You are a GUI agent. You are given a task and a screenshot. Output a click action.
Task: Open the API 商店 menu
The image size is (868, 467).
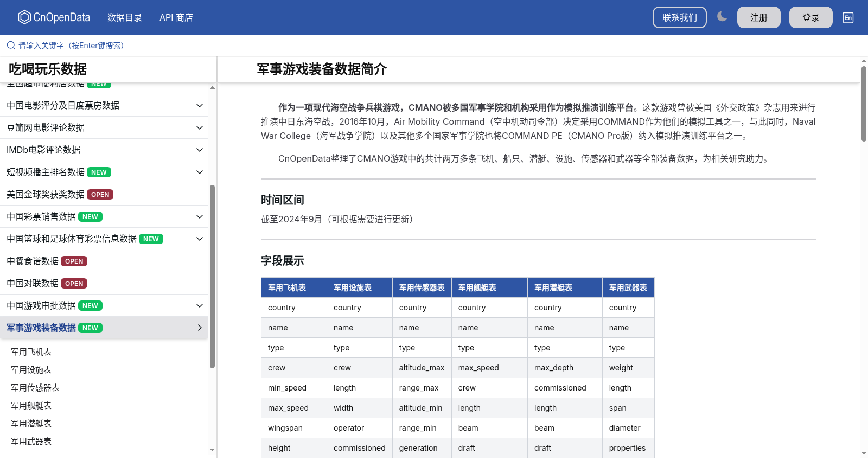click(176, 17)
